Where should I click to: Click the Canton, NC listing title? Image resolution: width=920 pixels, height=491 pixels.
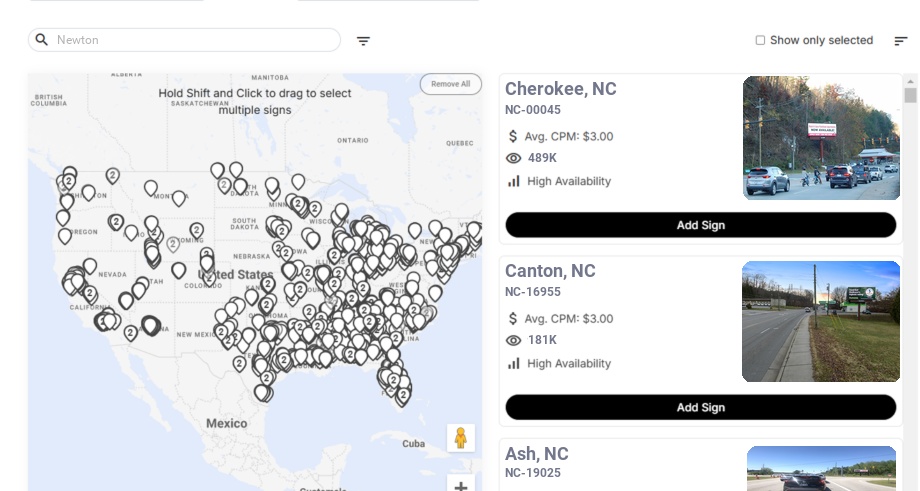550,271
